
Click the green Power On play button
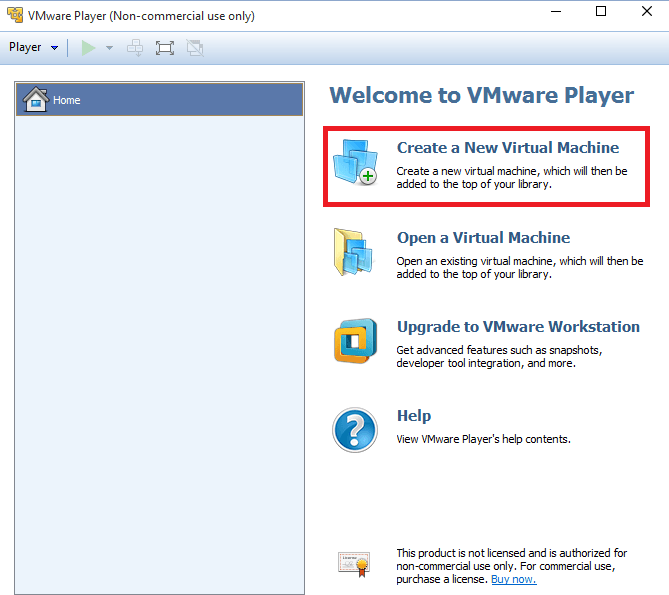coord(88,48)
